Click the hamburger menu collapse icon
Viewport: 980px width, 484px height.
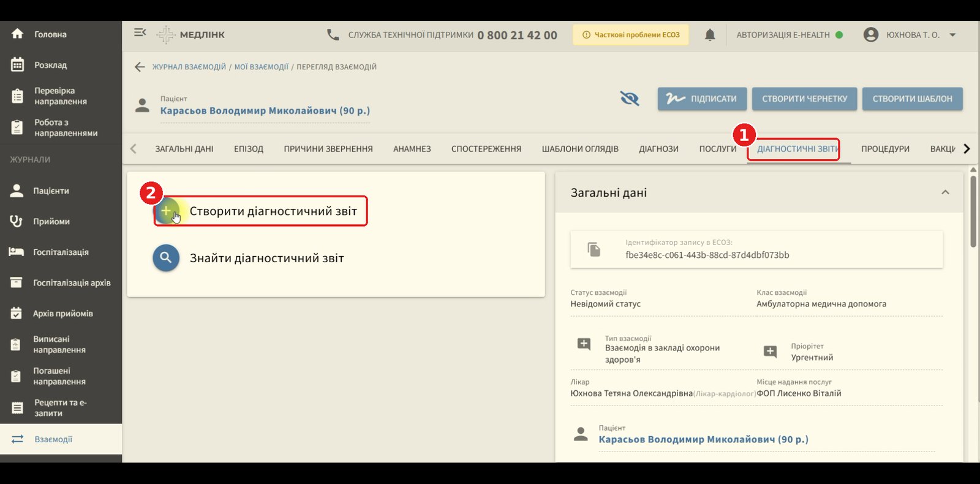pos(140,32)
